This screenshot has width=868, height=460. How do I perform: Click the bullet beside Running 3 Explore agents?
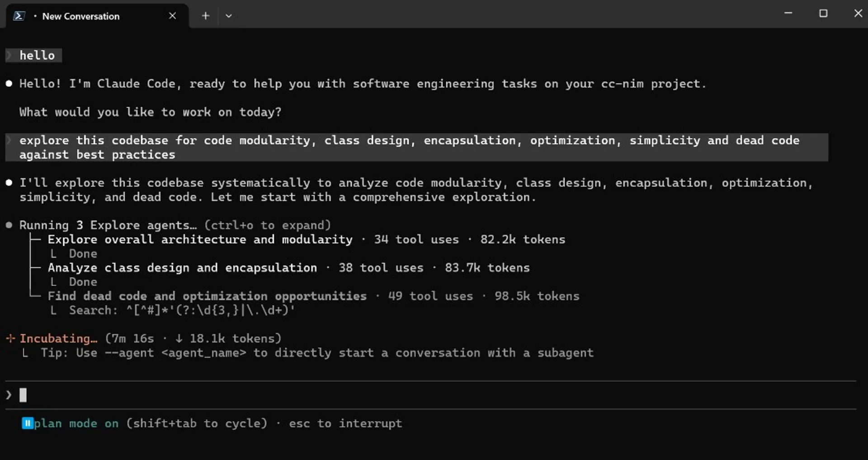point(8,225)
